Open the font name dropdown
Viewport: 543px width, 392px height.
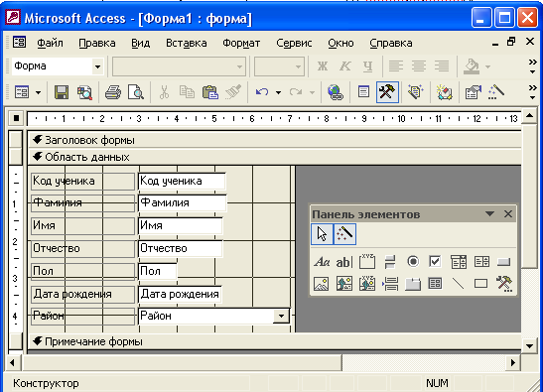click(239, 66)
